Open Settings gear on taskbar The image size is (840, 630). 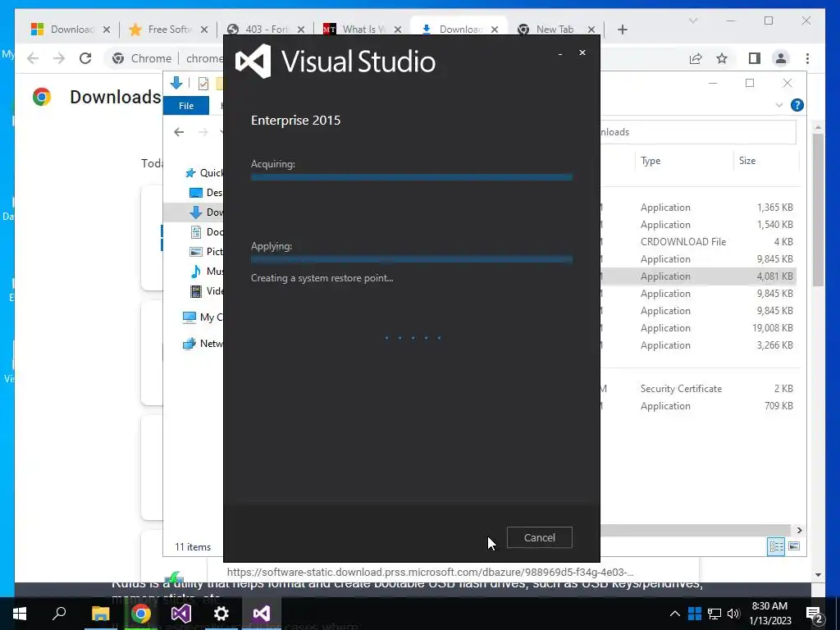pos(221,614)
